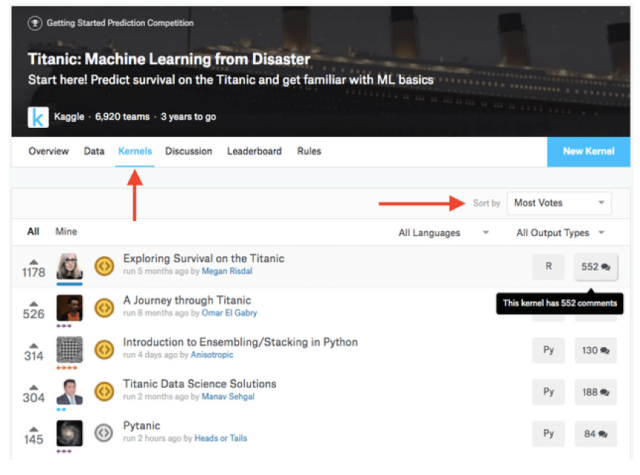Click the Py tag on Pytanic

pyautogui.click(x=549, y=433)
